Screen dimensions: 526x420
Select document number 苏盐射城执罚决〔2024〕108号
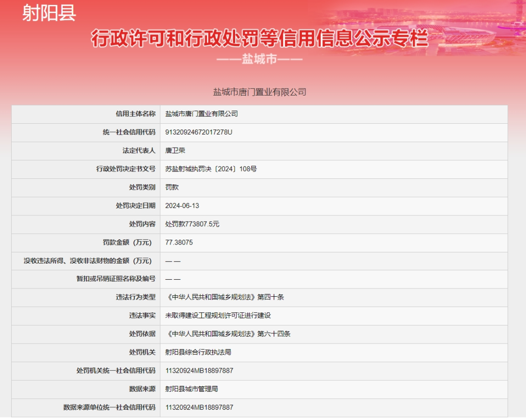(211, 169)
